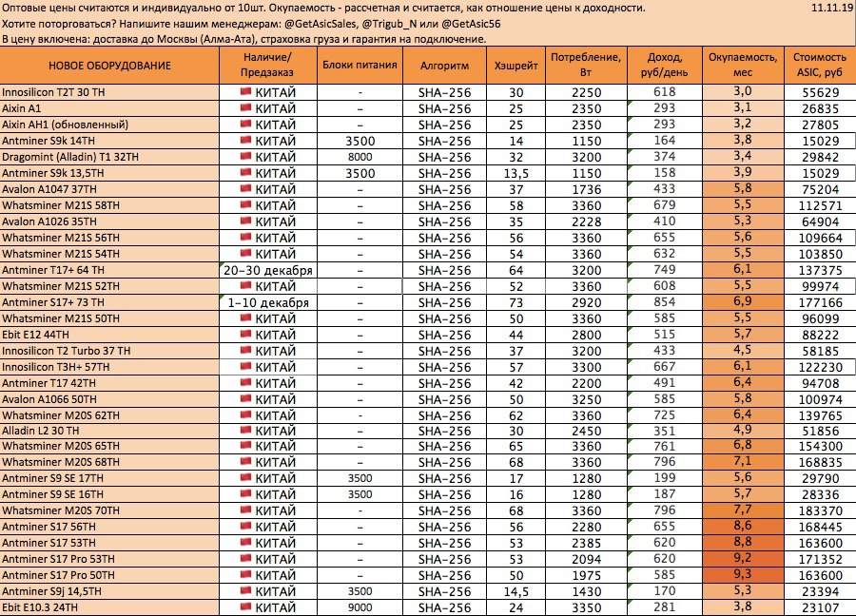Click the Алгоритм column header
Screen dimensions: 856x616
[444, 66]
